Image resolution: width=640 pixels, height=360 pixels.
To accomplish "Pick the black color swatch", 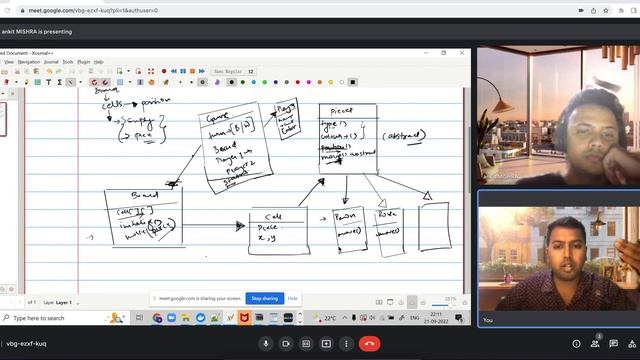I will pyautogui.click(x=231, y=82).
